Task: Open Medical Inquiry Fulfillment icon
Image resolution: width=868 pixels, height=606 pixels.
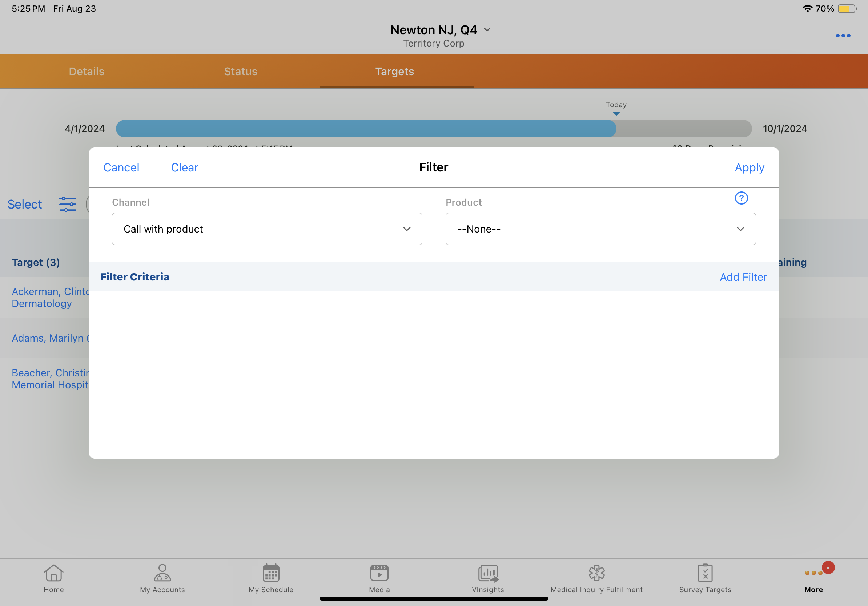Action: coord(596,573)
